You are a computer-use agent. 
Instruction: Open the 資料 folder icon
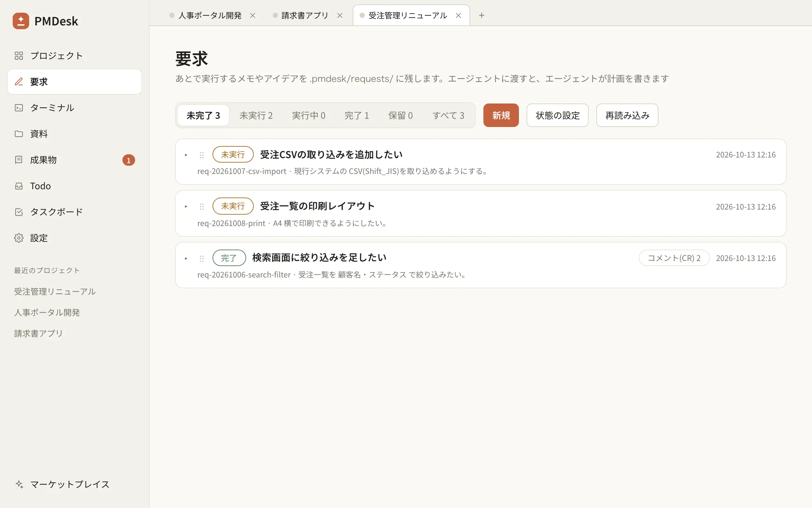pos(19,134)
